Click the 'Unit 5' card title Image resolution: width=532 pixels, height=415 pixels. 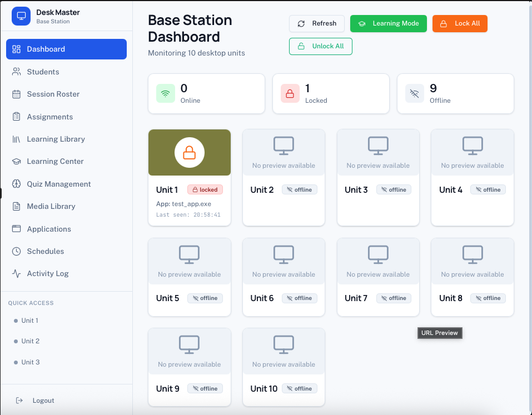click(168, 298)
